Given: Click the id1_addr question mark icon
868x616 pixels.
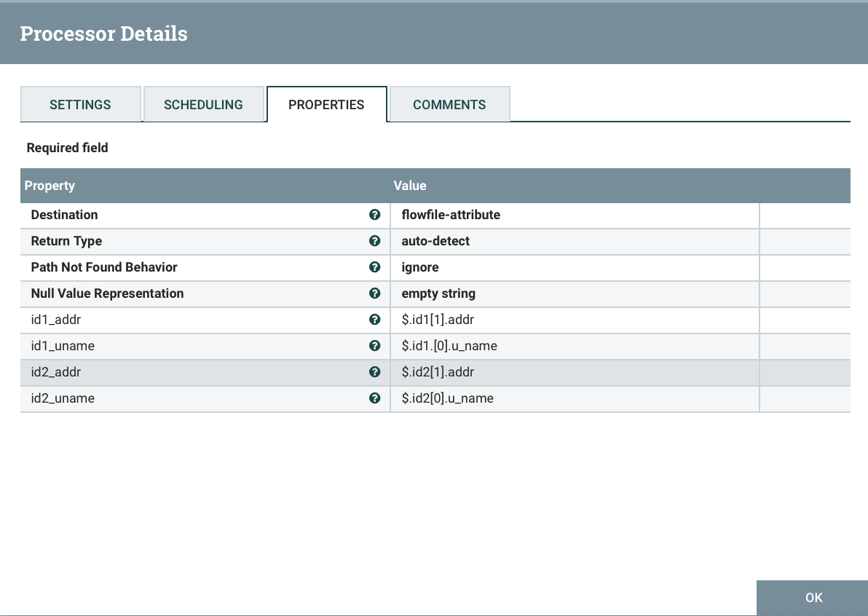Looking at the screenshot, I should click(x=374, y=320).
